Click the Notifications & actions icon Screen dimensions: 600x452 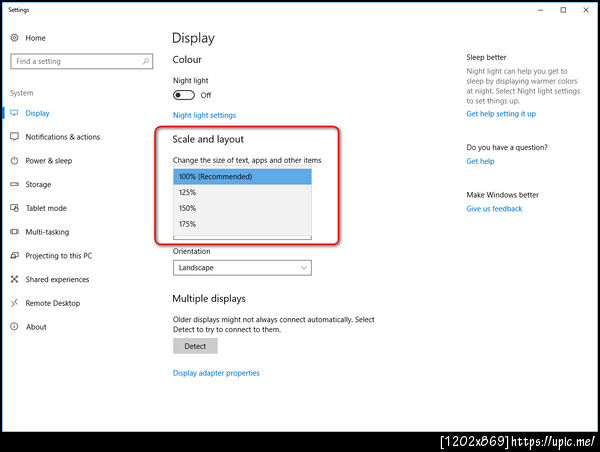pos(14,137)
